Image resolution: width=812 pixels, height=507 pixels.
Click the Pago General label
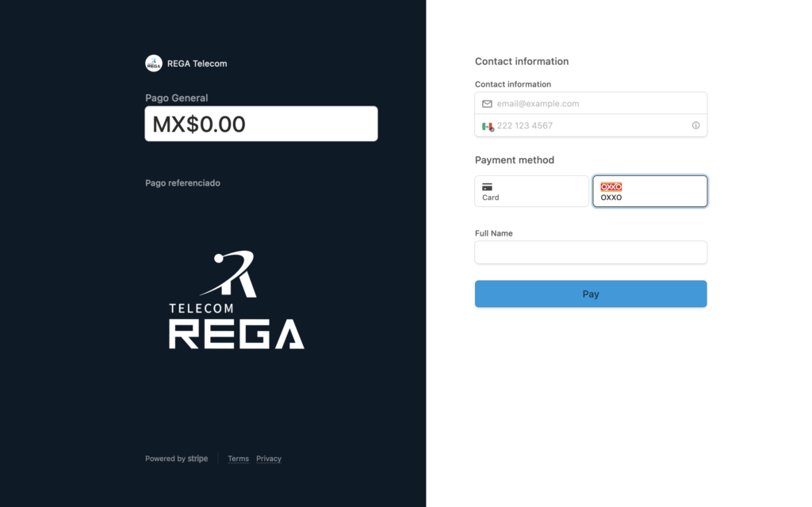click(x=177, y=98)
